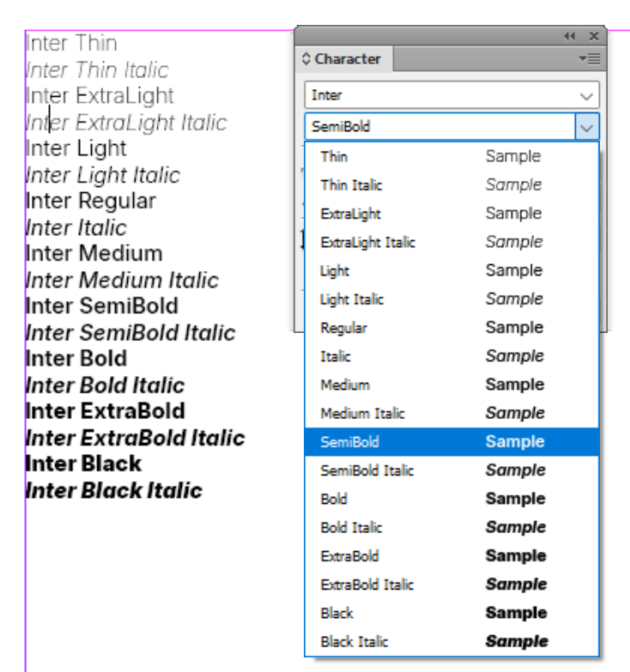Toggle the SemiBold font style dropdown arrow
This screenshot has height=672, width=630.
587,127
